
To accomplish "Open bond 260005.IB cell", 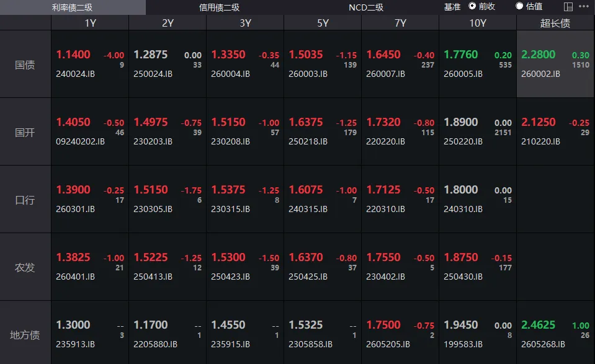I will (x=478, y=64).
